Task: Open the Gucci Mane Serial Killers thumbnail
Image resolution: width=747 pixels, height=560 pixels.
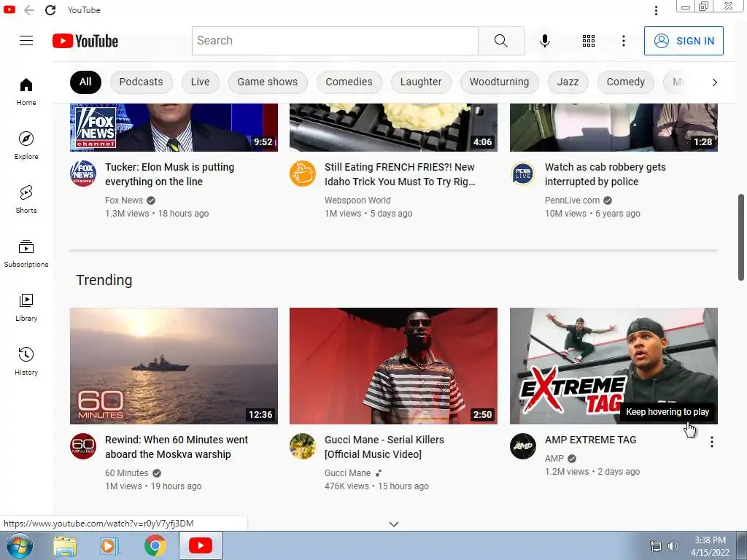Action: click(393, 366)
